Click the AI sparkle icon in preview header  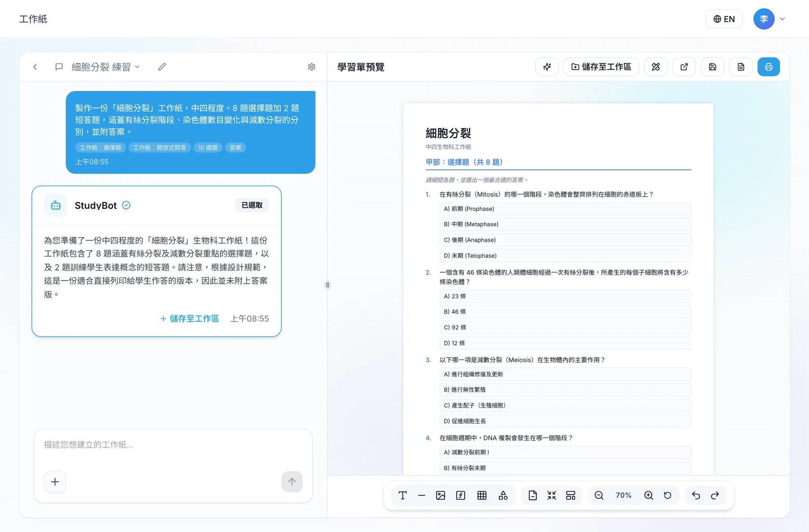coord(547,67)
